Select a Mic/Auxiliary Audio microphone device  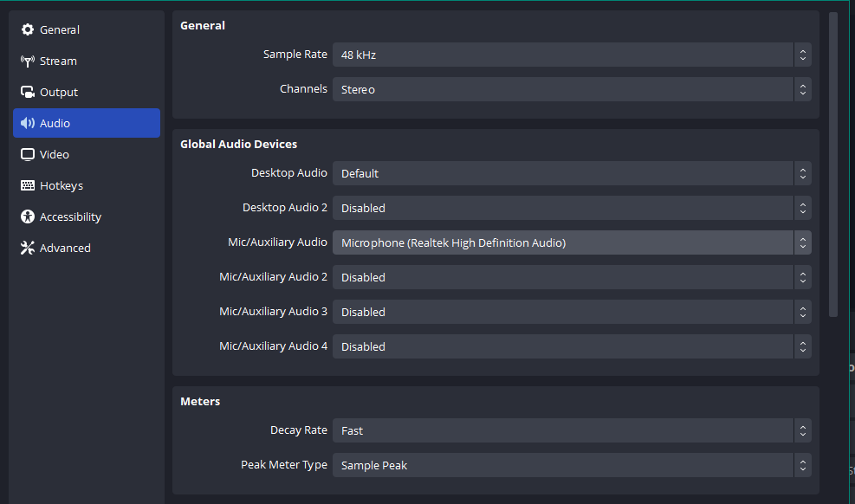(572, 242)
